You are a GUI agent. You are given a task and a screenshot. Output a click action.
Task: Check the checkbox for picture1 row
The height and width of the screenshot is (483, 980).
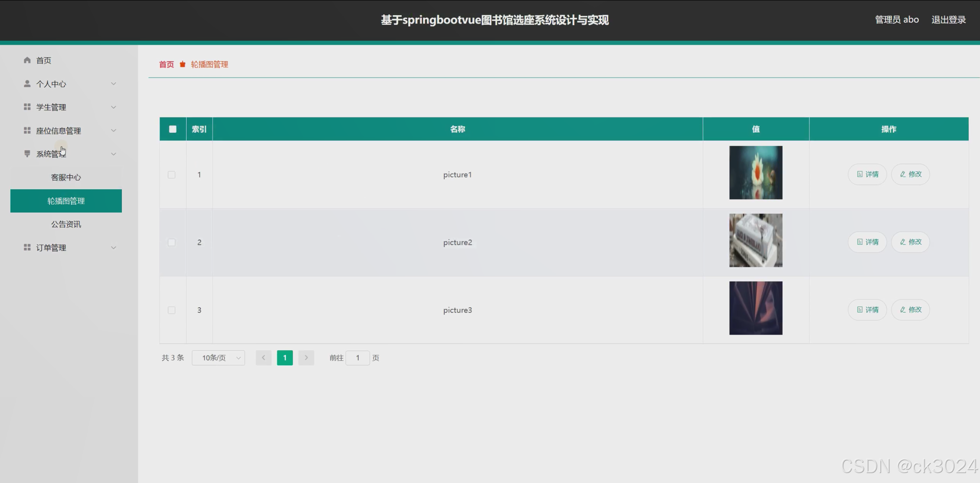coord(172,174)
